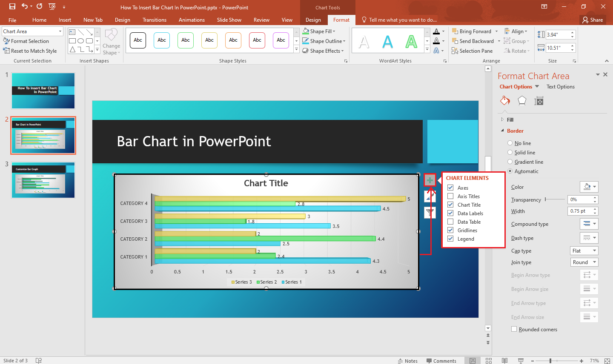Open the Shape Fill color menu
613x364 pixels.
(x=322, y=31)
